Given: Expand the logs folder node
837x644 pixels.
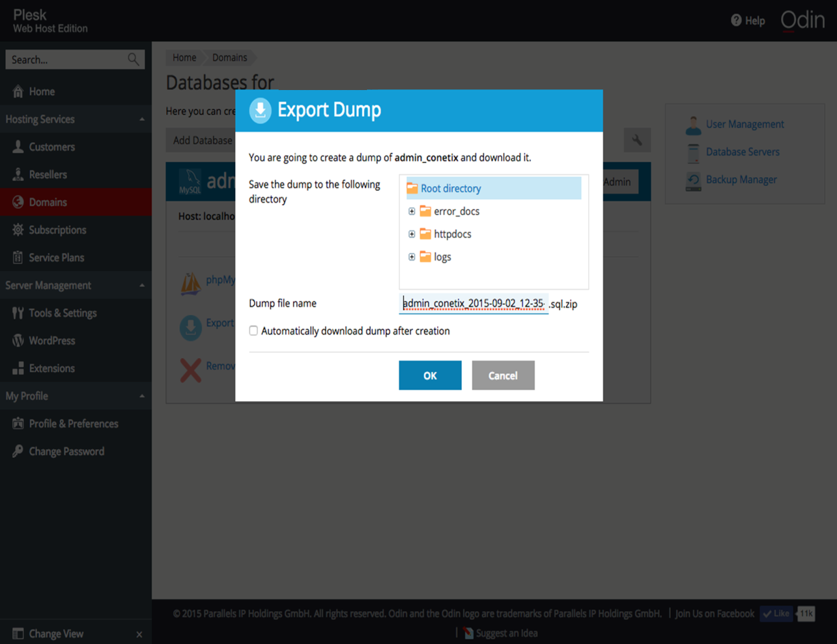Looking at the screenshot, I should click(411, 257).
